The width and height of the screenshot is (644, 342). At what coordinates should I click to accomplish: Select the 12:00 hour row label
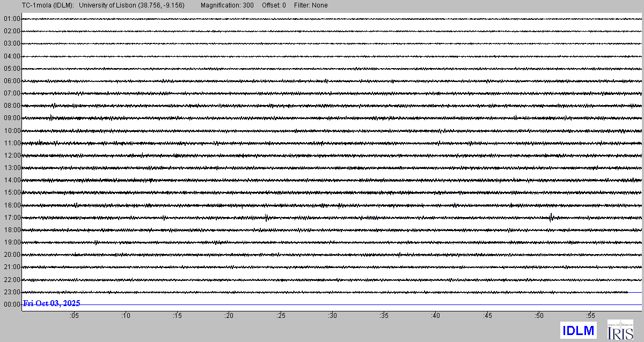[12, 155]
